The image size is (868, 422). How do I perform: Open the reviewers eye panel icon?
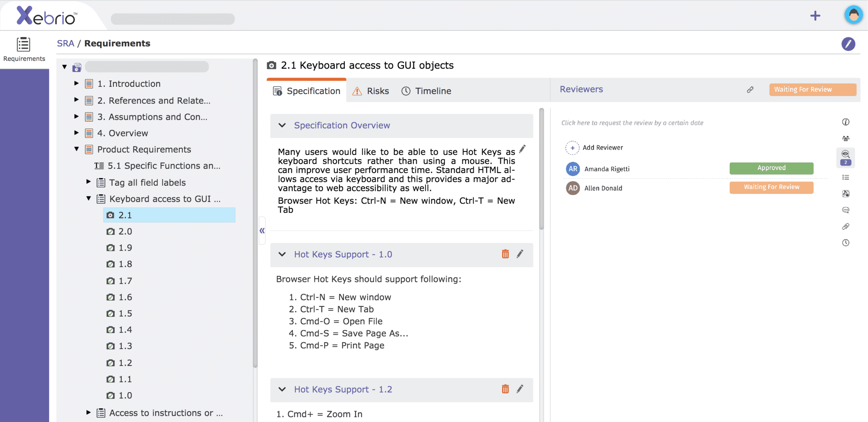click(x=846, y=158)
